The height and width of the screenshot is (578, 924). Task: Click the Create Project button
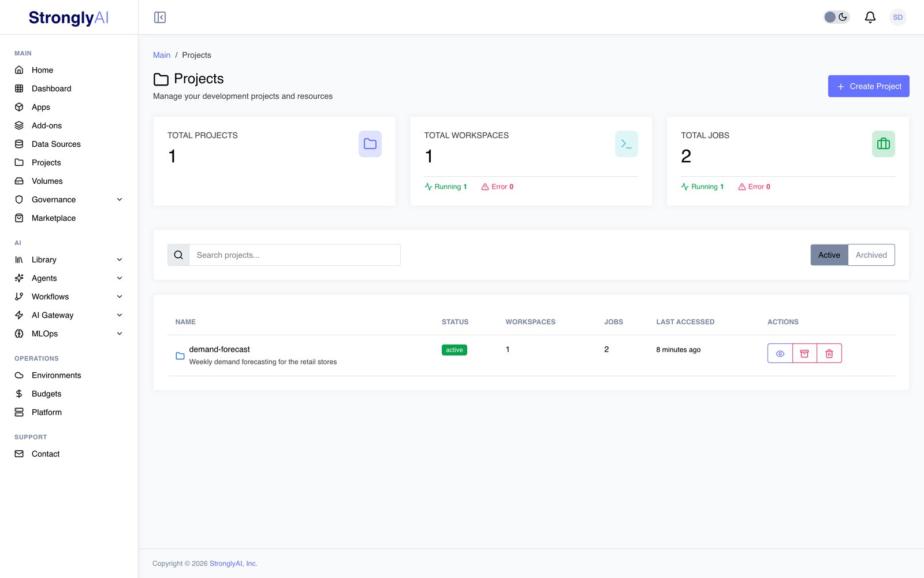[869, 86]
